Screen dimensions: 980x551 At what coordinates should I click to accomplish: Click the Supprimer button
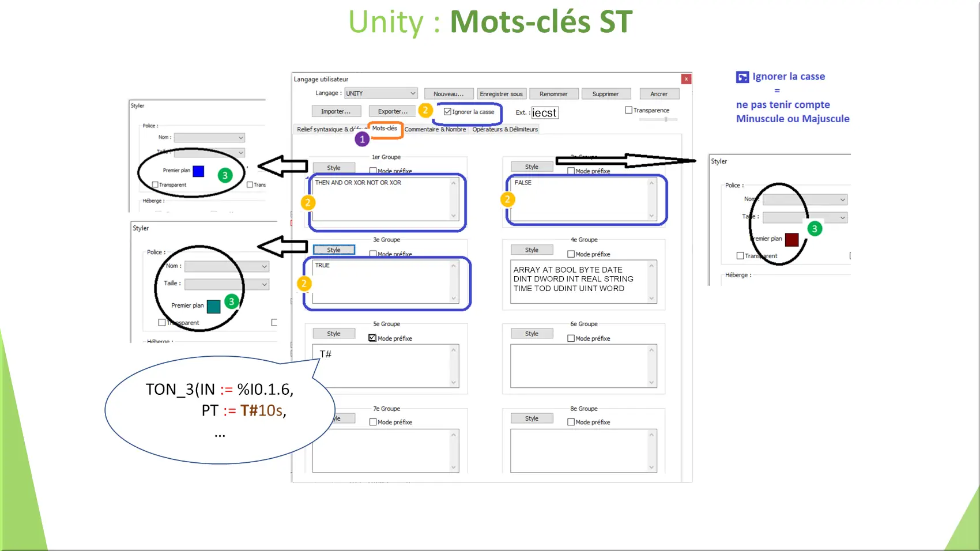tap(606, 94)
